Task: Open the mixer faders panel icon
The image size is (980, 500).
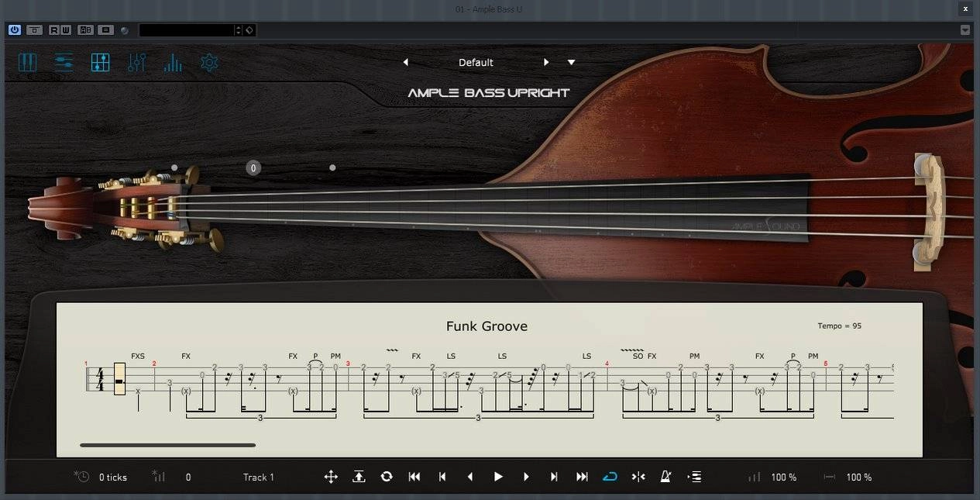Action: pyautogui.click(x=136, y=62)
